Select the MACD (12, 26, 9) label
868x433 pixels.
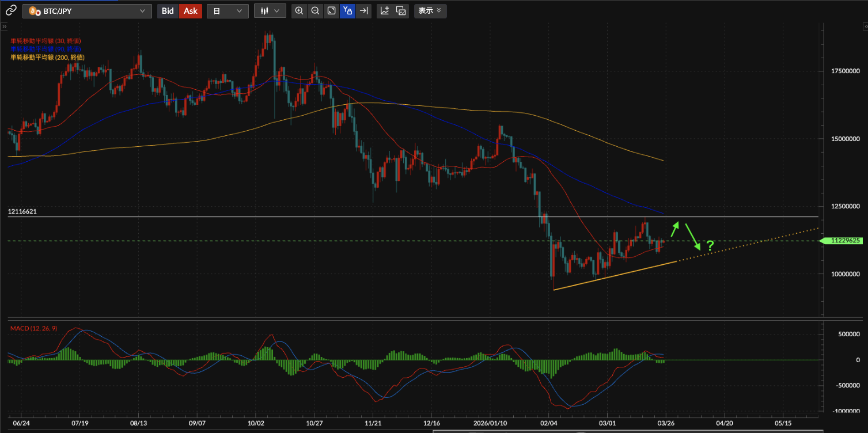coord(33,328)
